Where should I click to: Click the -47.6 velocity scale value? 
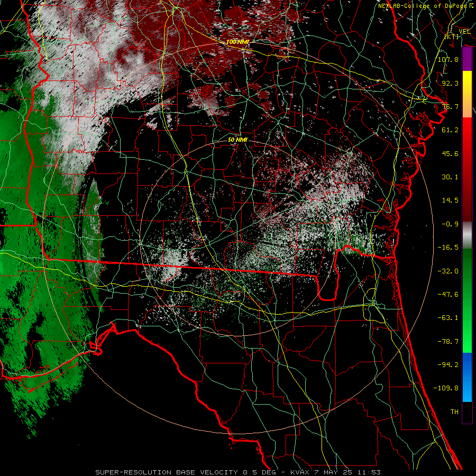pyautogui.click(x=448, y=295)
